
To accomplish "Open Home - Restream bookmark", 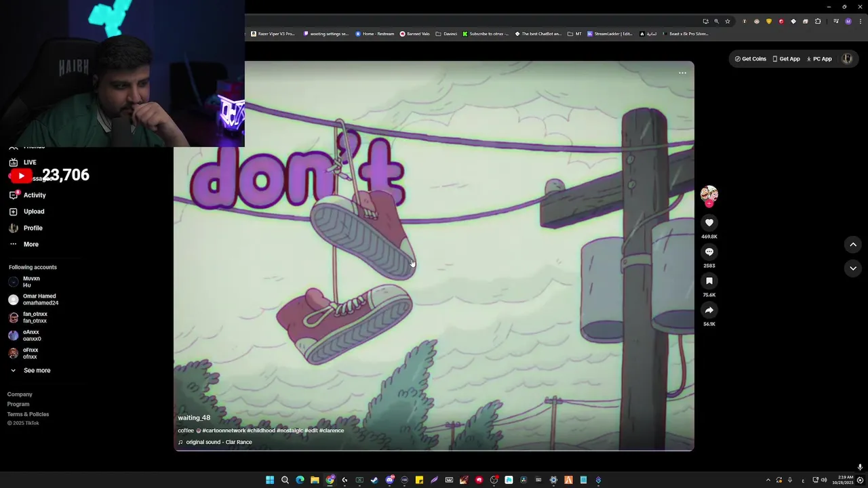I will [374, 34].
